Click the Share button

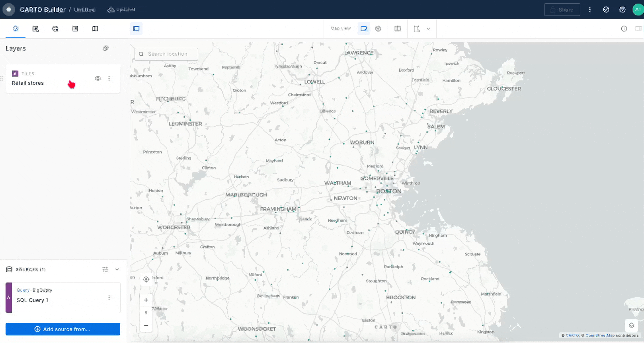point(562,10)
